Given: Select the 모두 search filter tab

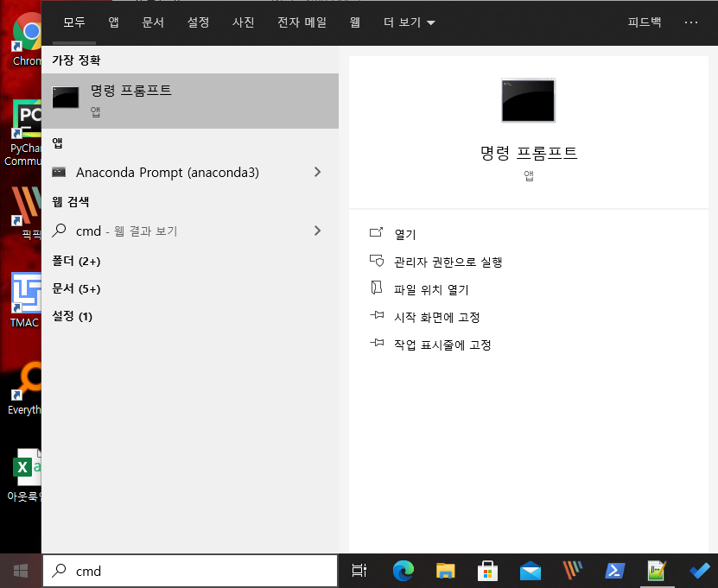Looking at the screenshot, I should click(73, 22).
